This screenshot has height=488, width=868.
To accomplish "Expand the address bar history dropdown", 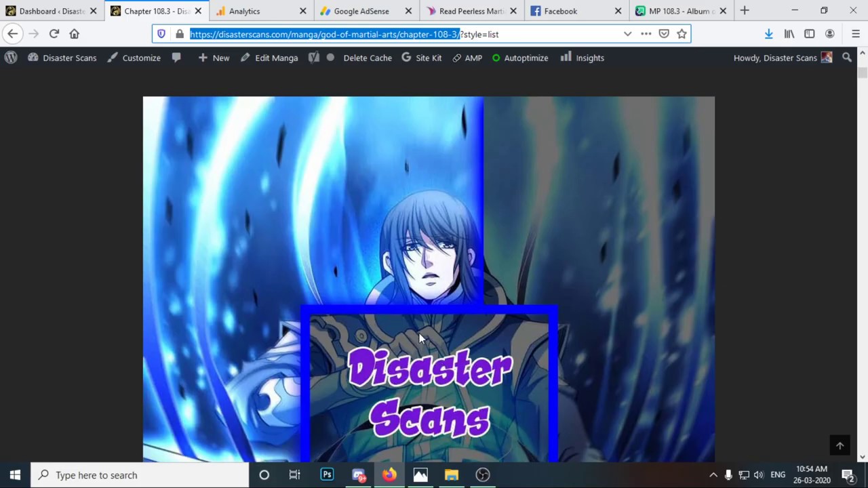I will [x=627, y=34].
